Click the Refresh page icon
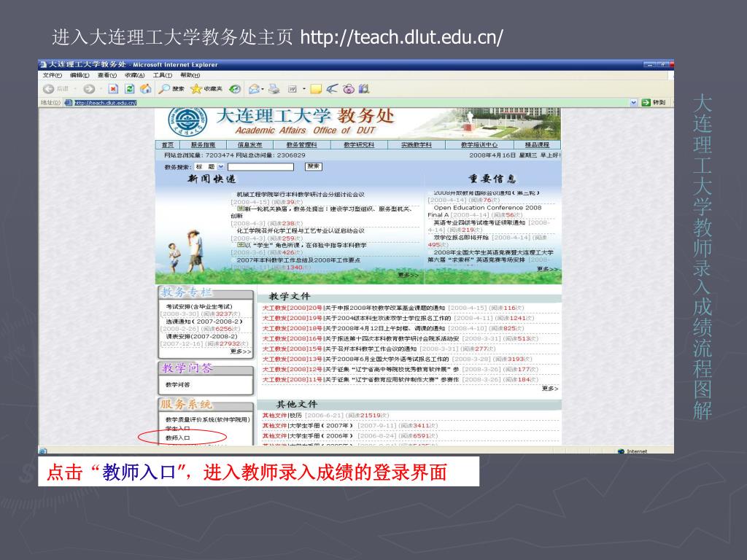Image resolution: width=747 pixels, height=560 pixels. (129, 89)
